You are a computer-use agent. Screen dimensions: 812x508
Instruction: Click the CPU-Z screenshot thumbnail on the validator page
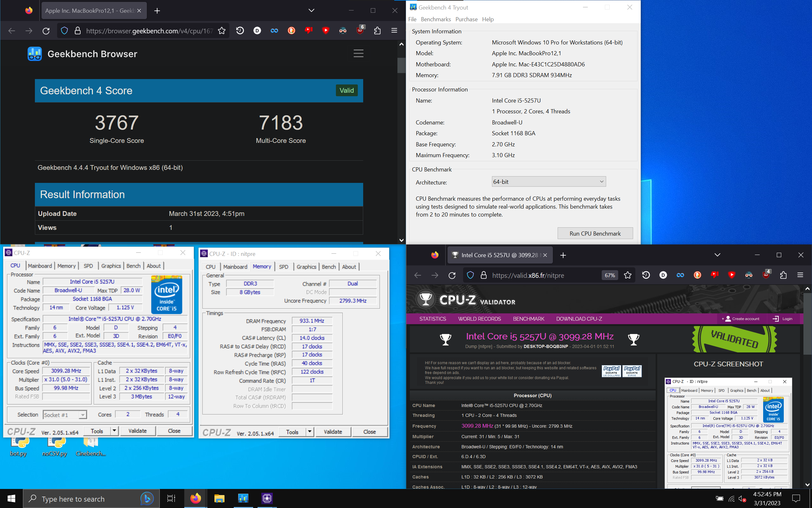click(728, 433)
